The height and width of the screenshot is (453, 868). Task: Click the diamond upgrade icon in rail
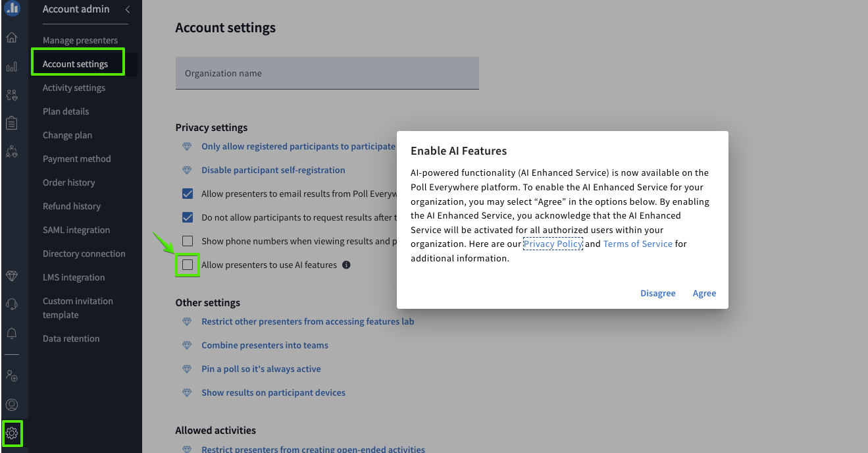[x=12, y=275]
